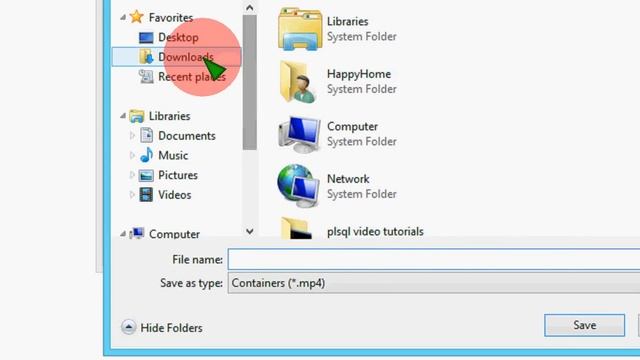Open the Computer system folder large icon
Image resolution: width=640 pixels, height=360 pixels.
[x=299, y=134]
